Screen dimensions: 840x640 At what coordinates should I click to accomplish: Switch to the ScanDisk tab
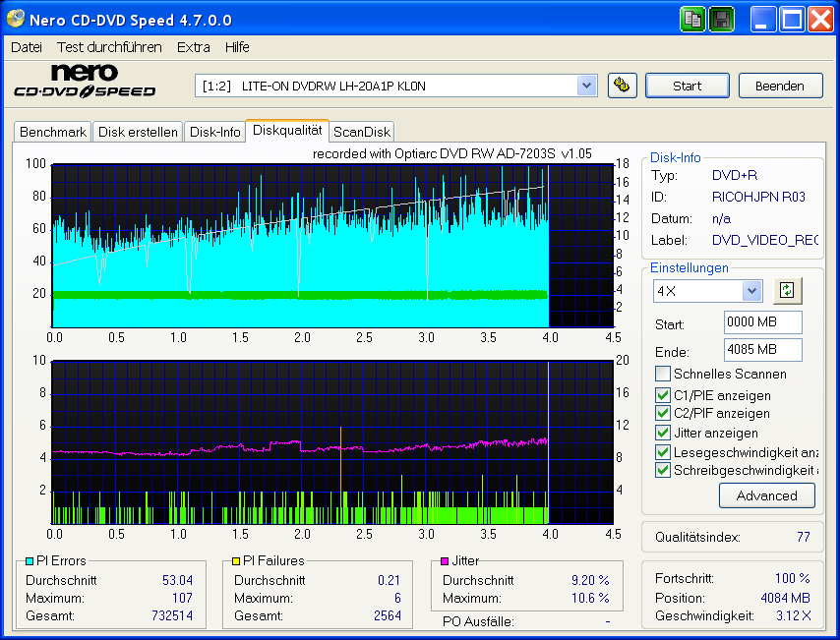361,131
